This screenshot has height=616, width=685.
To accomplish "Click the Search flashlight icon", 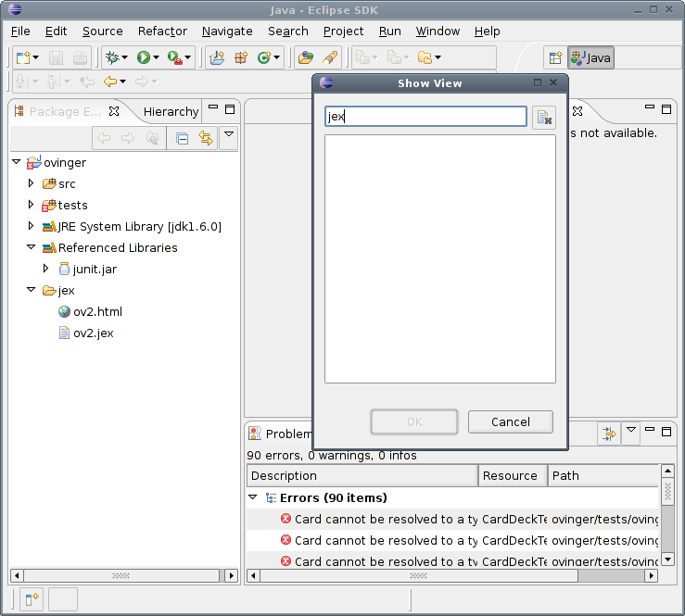I will [330, 57].
